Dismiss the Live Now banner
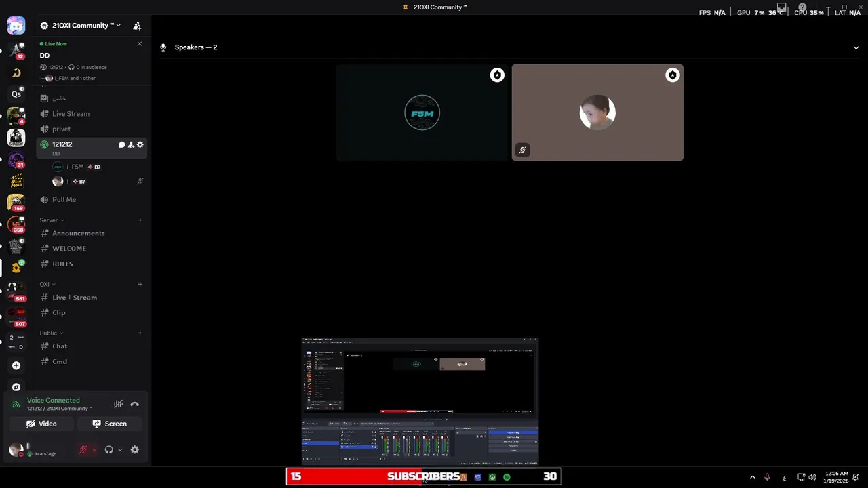This screenshot has width=868, height=488. click(x=140, y=44)
